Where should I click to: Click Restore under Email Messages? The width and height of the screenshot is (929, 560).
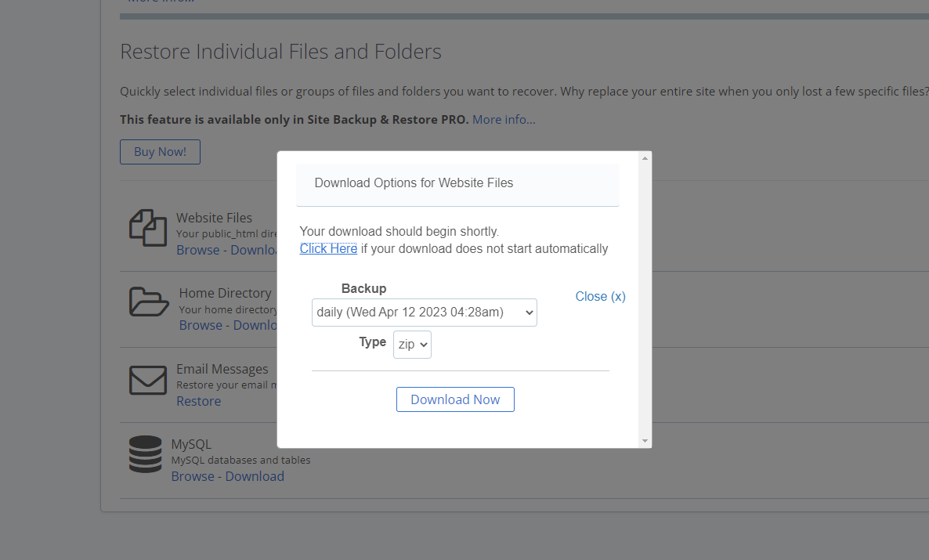(x=198, y=401)
